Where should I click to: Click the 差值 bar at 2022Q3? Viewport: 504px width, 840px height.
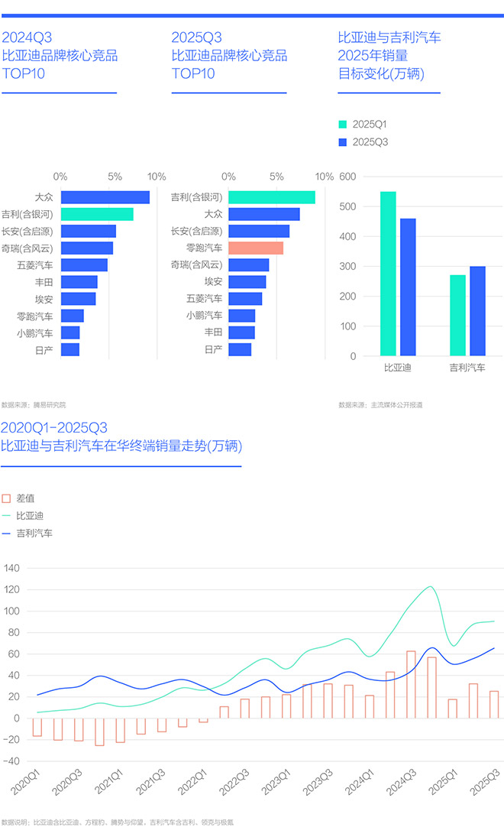point(245,709)
